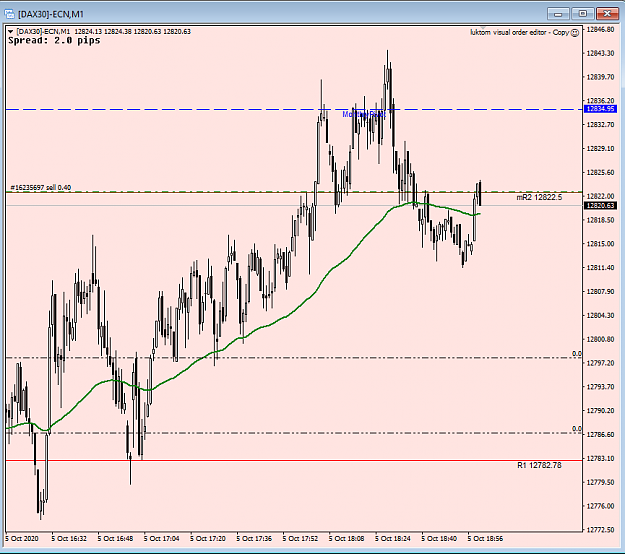This screenshot has height=554, width=625.
Task: Click the '5 Oct 16:32' time axis label
Action: (x=69, y=538)
